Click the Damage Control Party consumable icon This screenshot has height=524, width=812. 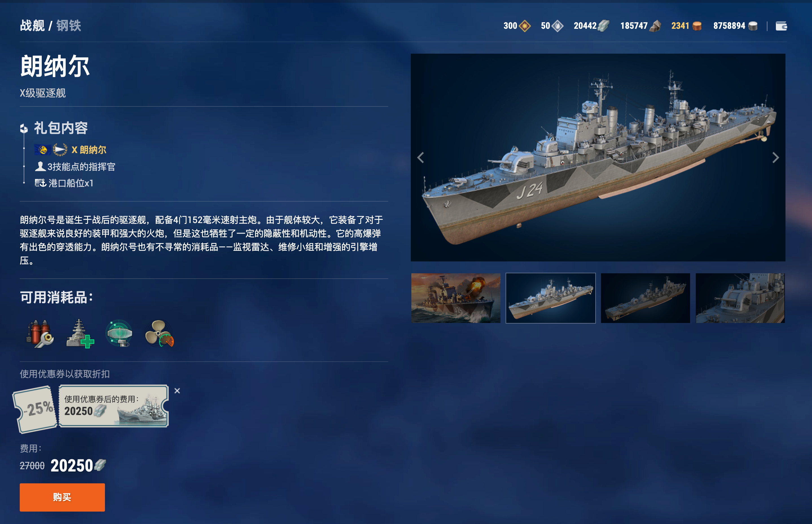pos(40,333)
